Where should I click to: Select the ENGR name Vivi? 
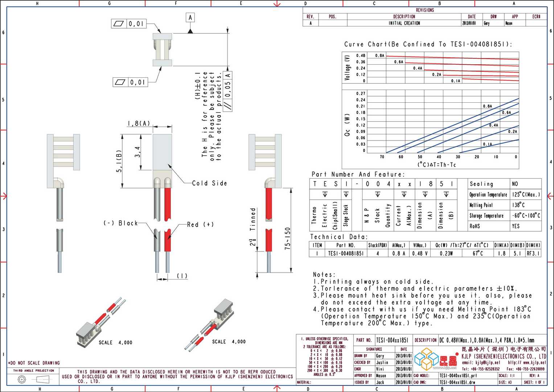click(x=380, y=369)
